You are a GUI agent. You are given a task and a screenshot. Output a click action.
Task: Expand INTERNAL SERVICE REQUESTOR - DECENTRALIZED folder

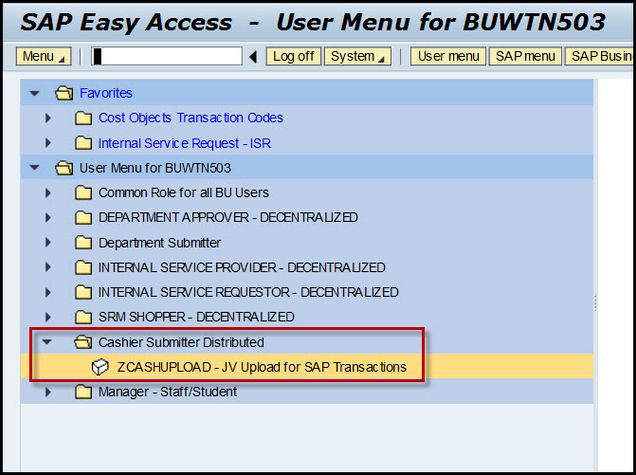point(48,292)
